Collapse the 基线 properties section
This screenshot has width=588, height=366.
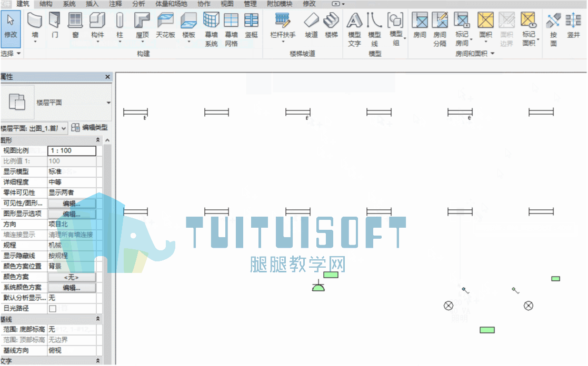click(98, 319)
